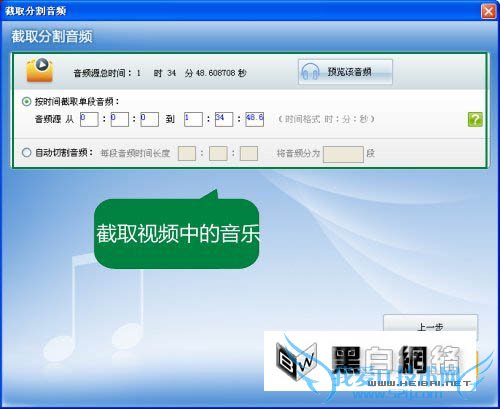The height and width of the screenshot is (409, 500).
Task: Click the segment length hours field
Action: [187, 153]
